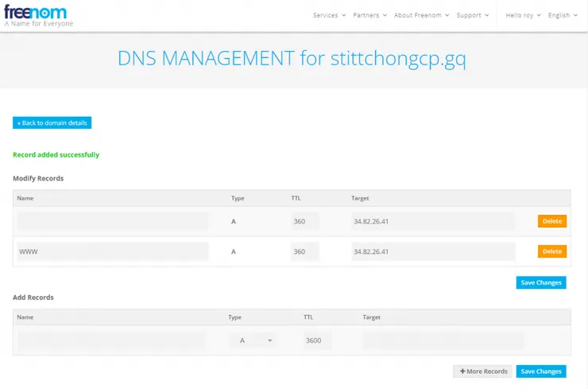The height and width of the screenshot is (389, 588).
Task: Save changes under Add Records
Action: (541, 371)
